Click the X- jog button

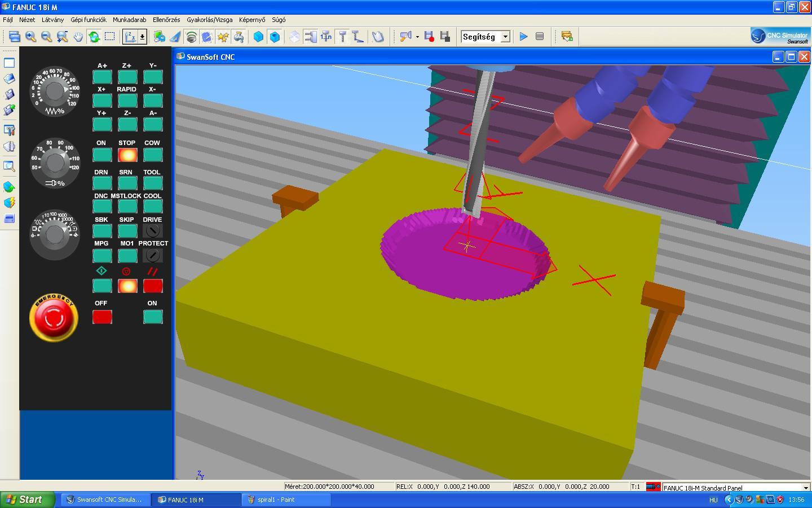[x=153, y=100]
